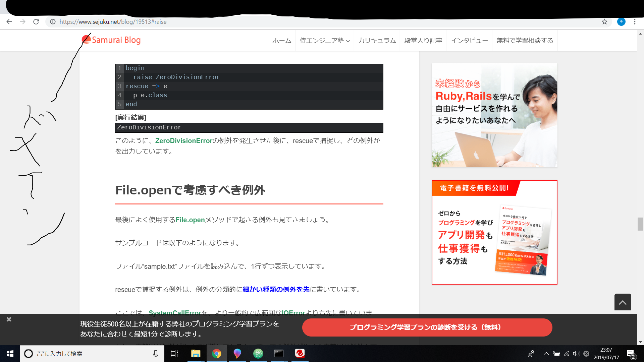Follow the 細かい種類の例外を先 blue link

[x=276, y=289]
